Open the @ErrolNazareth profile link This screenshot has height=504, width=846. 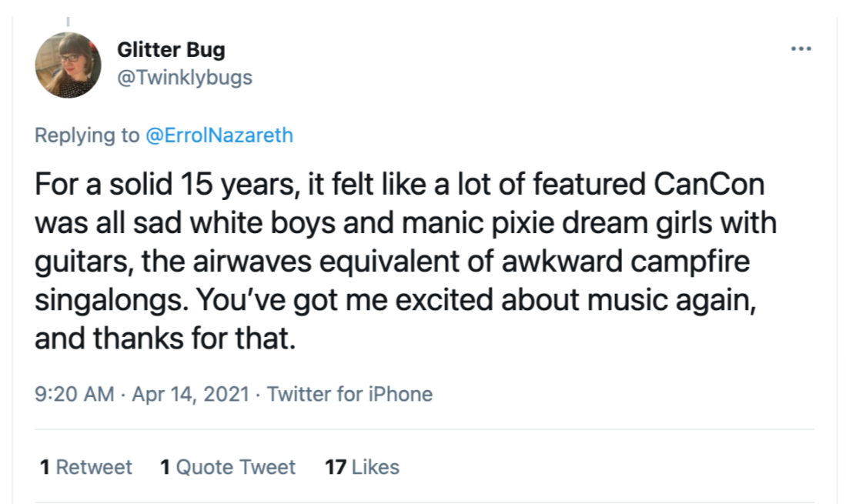coord(219,136)
